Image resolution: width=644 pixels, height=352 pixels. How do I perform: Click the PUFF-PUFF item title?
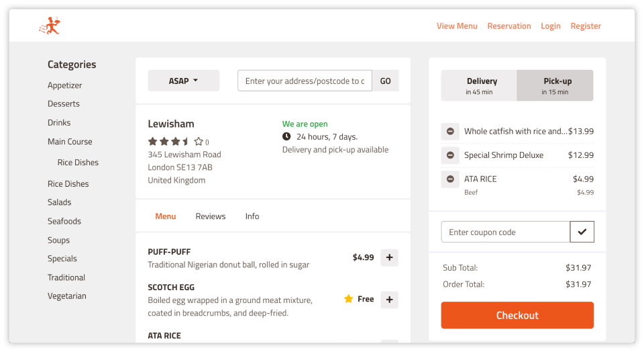click(169, 252)
